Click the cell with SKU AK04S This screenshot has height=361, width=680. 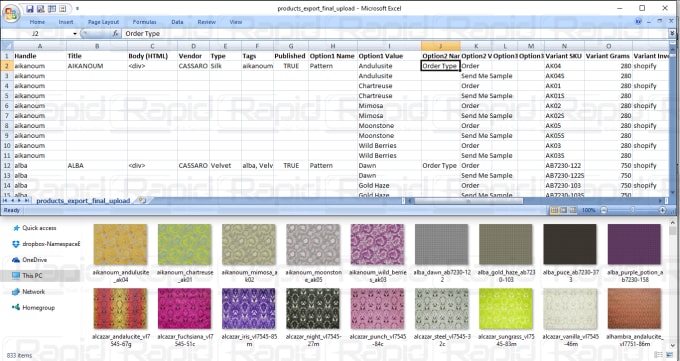click(564, 76)
